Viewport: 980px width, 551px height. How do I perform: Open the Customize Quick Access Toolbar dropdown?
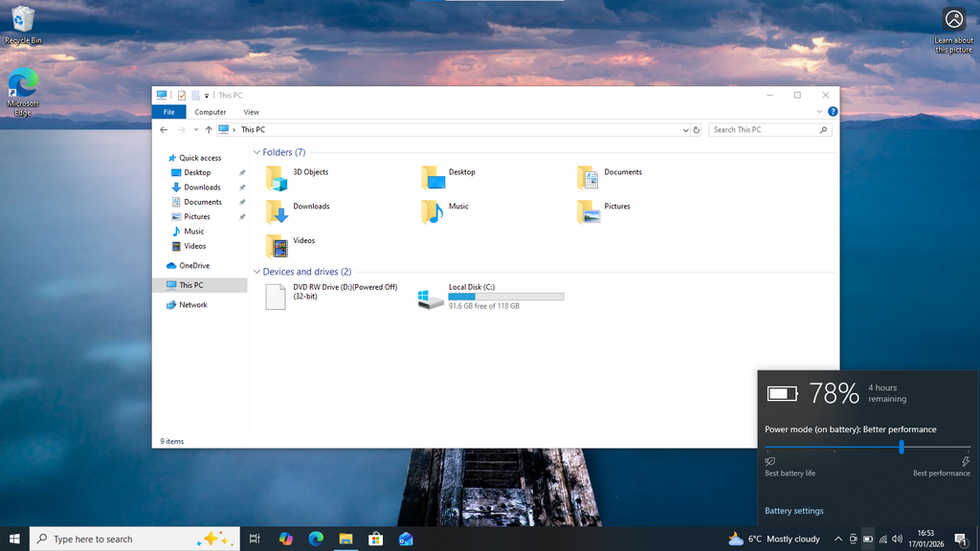coord(207,96)
